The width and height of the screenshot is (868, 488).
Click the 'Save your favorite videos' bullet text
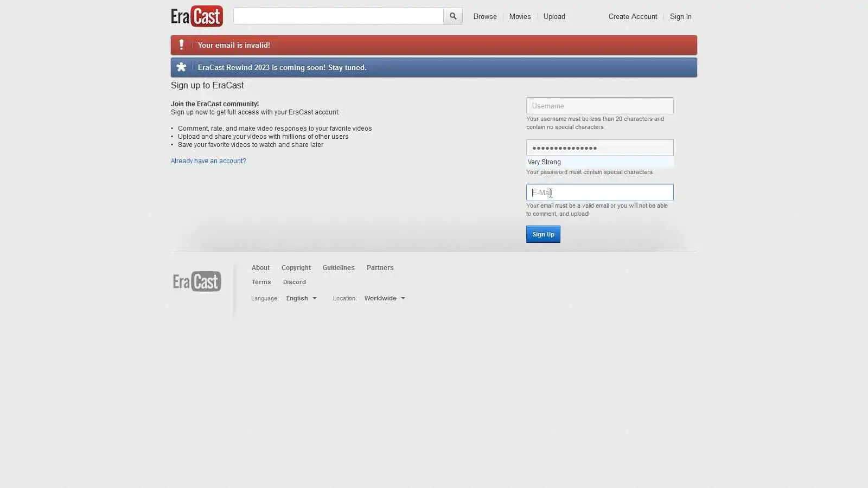[x=251, y=145]
